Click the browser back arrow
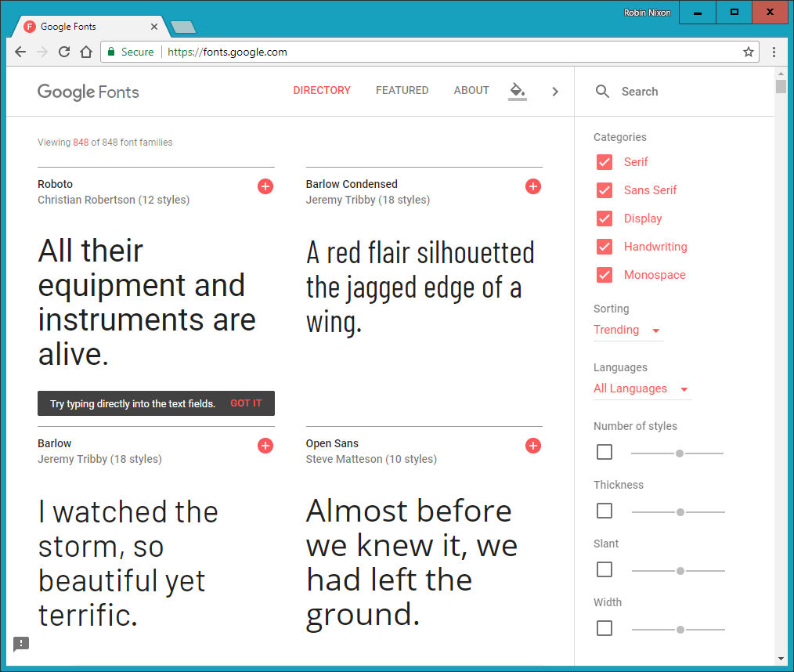The height and width of the screenshot is (672, 794). pos(20,52)
